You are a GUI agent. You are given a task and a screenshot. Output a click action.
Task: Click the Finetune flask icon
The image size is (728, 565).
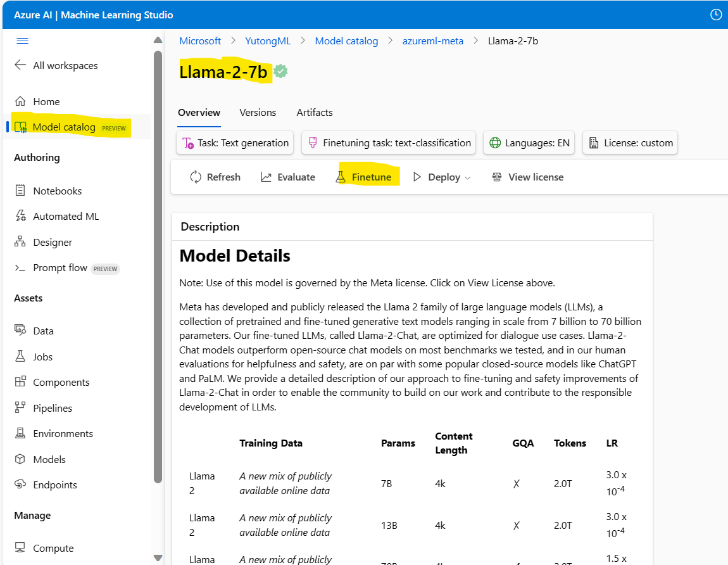(x=341, y=177)
